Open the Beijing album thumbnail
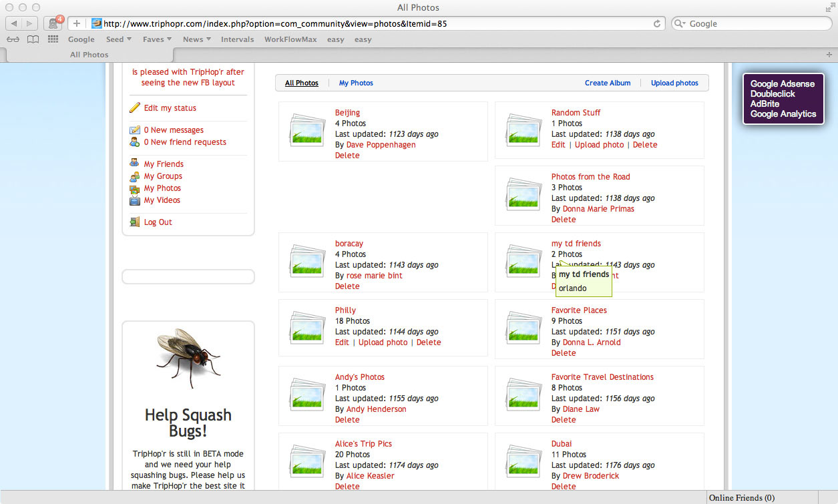Screen dimensions: 838x504 tap(307, 130)
